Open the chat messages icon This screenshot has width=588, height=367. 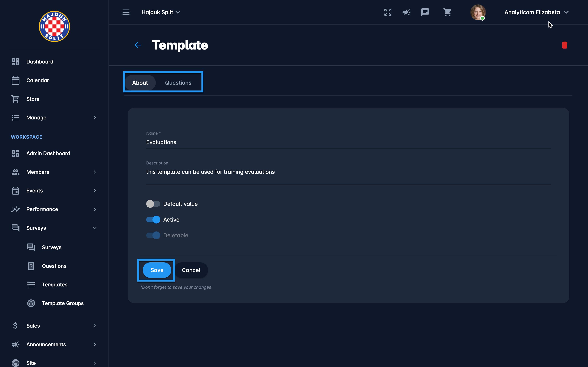pyautogui.click(x=425, y=12)
